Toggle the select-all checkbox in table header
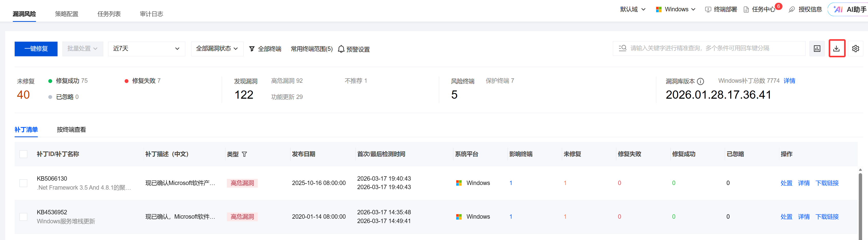 (24, 154)
